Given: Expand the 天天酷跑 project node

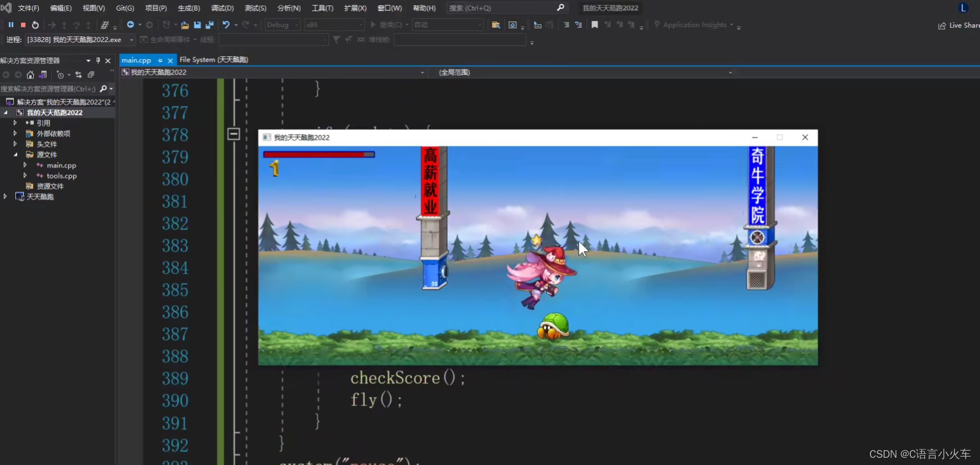Looking at the screenshot, I should [5, 196].
